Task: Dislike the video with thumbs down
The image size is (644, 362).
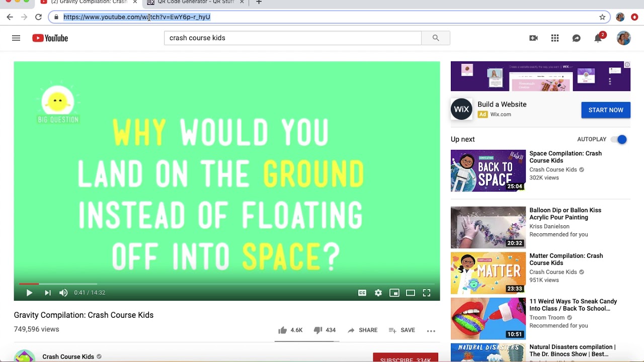Action: point(325,330)
